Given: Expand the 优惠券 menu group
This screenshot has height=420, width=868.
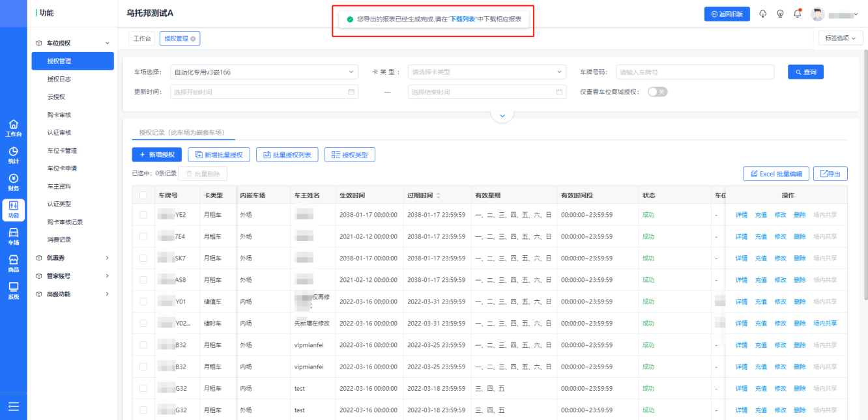Looking at the screenshot, I should 73,258.
